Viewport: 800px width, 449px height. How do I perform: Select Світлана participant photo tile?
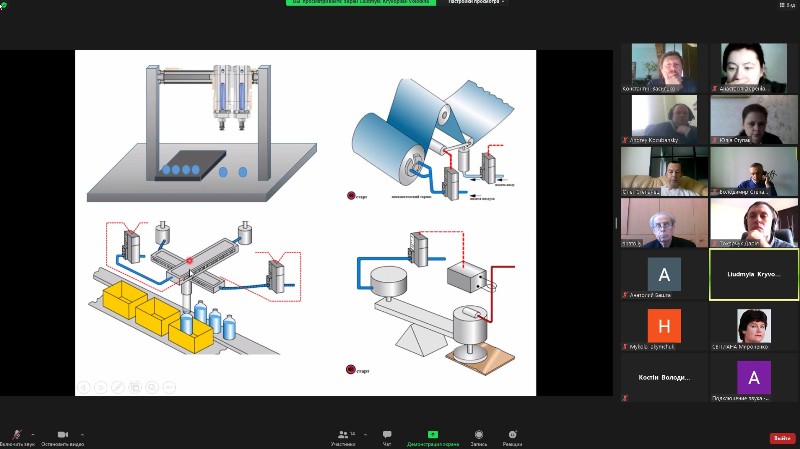tap(754, 326)
